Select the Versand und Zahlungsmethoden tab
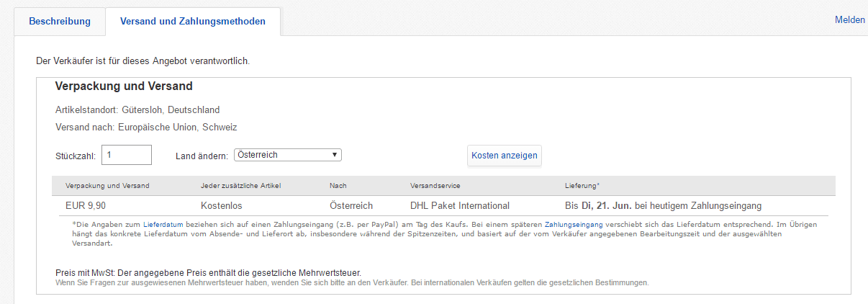 click(x=192, y=21)
